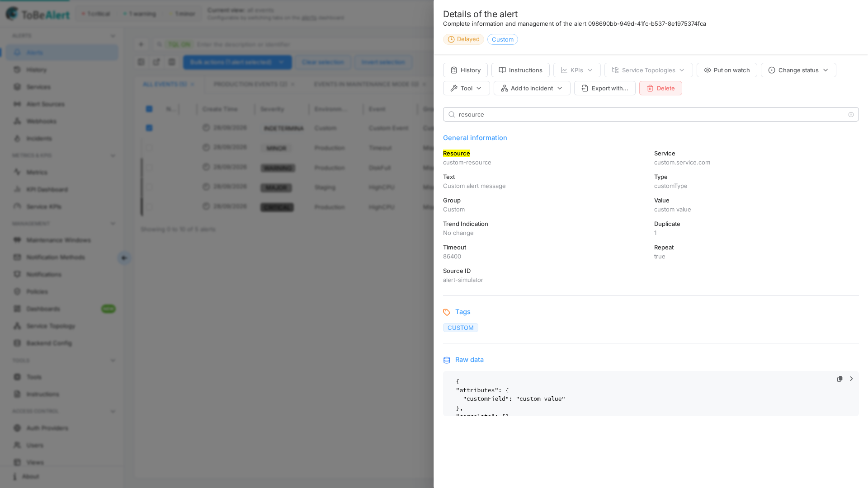Open Services in the sidebar

click(x=62, y=87)
